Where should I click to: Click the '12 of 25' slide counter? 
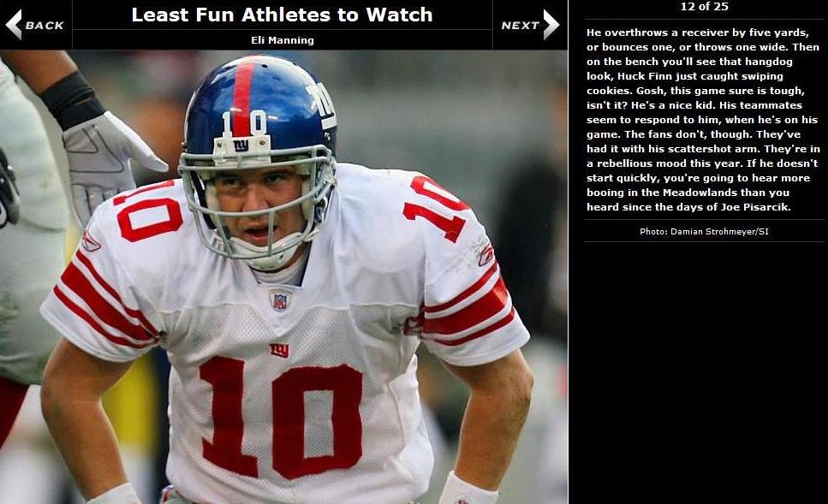pos(704,6)
